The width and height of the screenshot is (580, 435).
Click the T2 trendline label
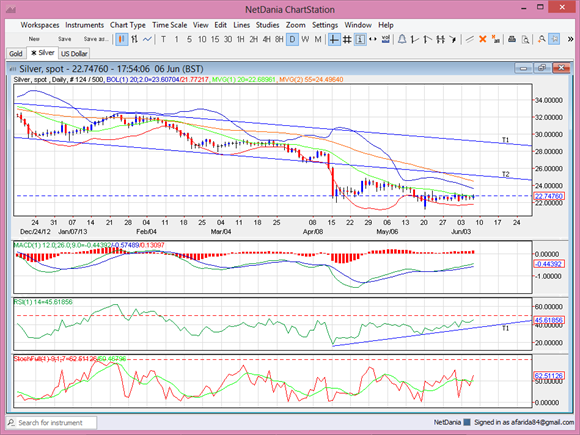[506, 174]
